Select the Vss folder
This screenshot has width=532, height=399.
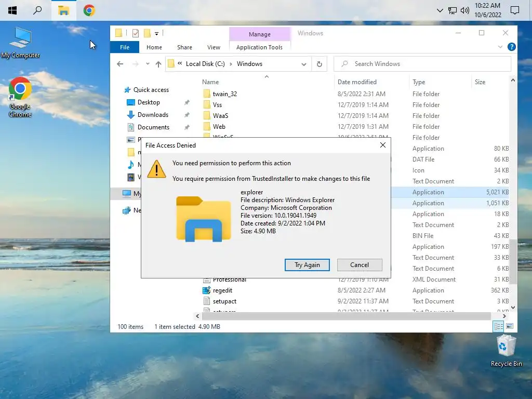tap(217, 105)
